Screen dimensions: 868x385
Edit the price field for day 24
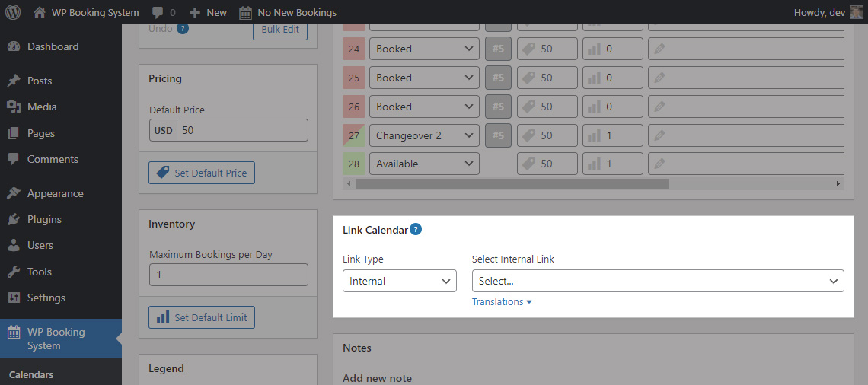coord(547,49)
